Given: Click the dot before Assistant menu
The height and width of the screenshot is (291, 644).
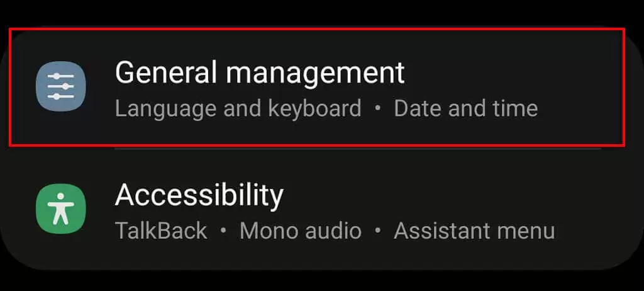Looking at the screenshot, I should (x=377, y=231).
